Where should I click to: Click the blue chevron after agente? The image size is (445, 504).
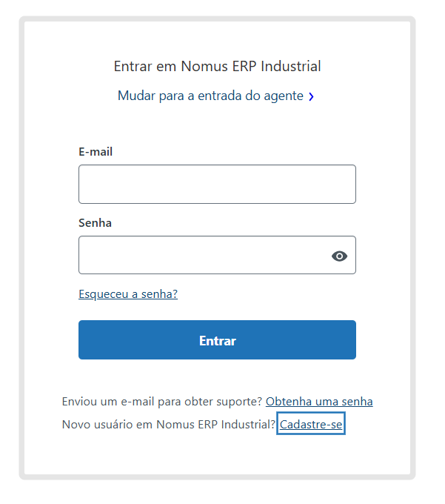click(x=311, y=96)
